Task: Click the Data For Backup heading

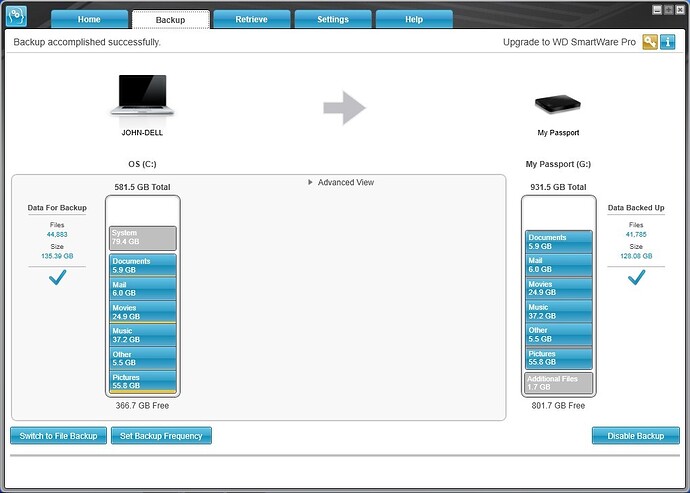Action: (57, 208)
